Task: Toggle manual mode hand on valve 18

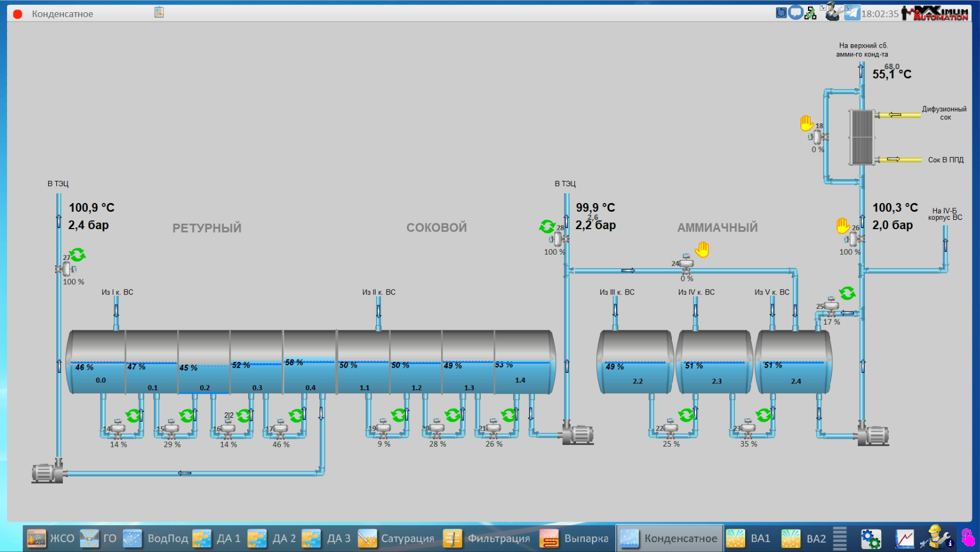Action: (x=806, y=123)
